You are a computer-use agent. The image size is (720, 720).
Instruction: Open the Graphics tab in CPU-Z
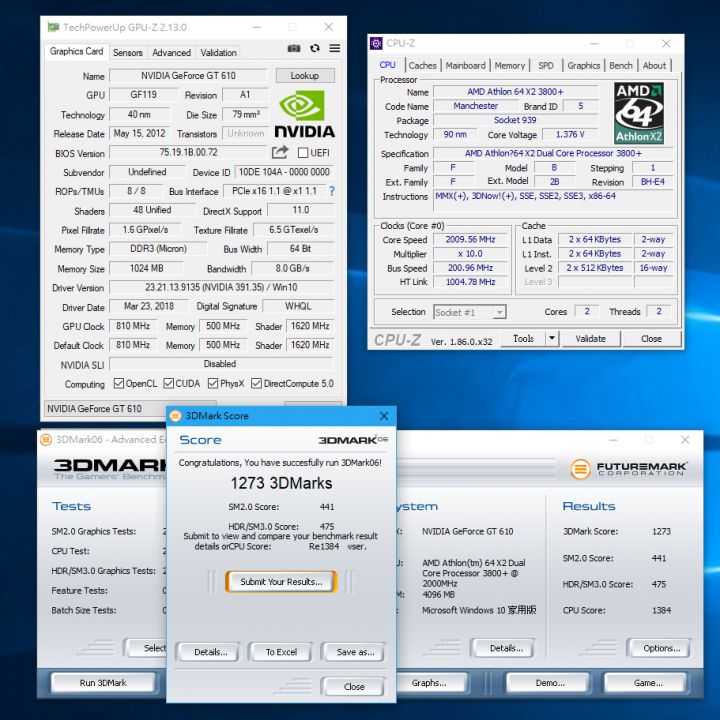click(x=584, y=66)
